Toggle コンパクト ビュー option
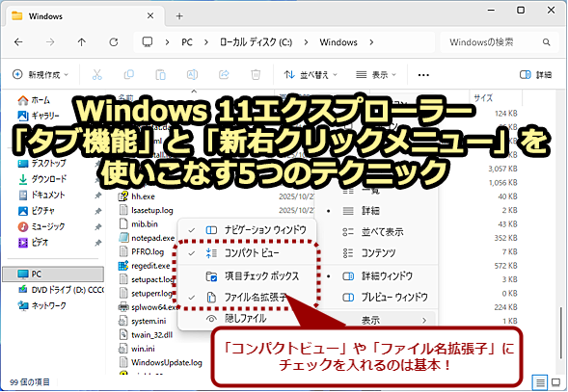This screenshot has height=392, width=568. [x=247, y=253]
